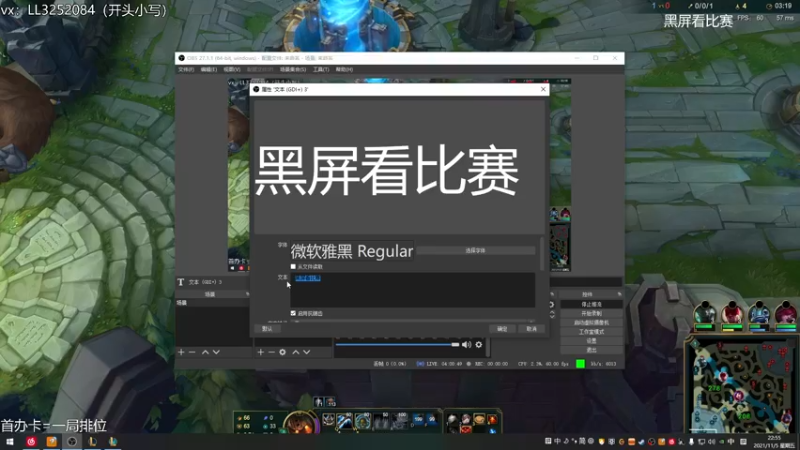Open Settings from the Controls panel

pyautogui.click(x=591, y=341)
